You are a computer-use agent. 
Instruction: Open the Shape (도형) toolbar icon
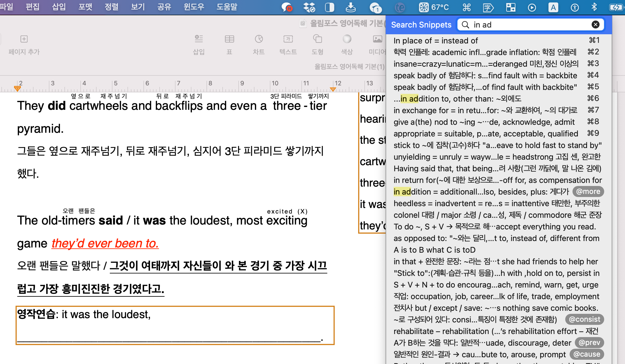[x=317, y=39]
